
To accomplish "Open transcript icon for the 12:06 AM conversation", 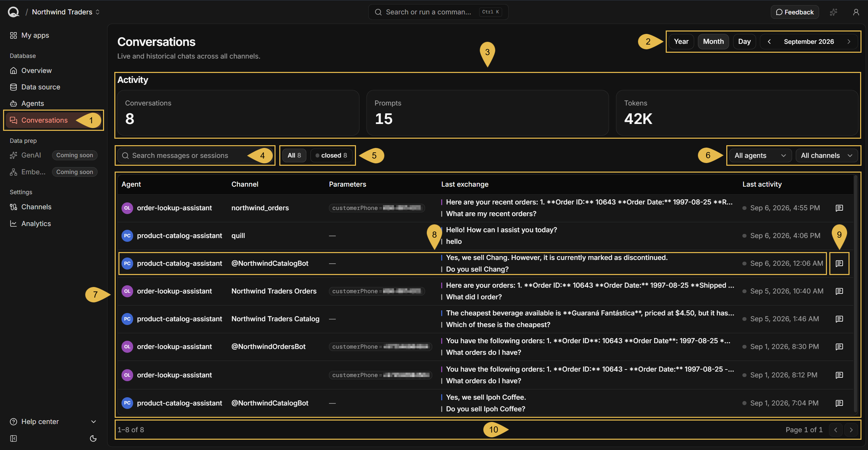I will 839,263.
